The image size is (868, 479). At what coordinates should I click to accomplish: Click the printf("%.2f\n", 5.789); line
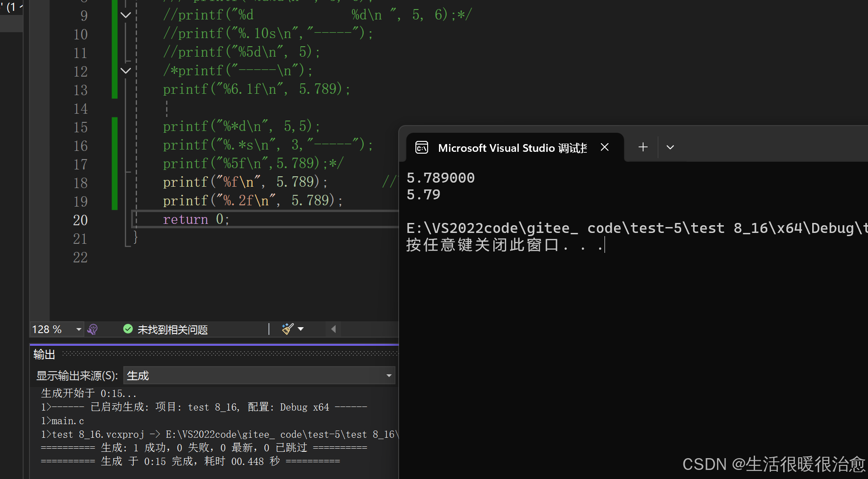[x=253, y=201]
